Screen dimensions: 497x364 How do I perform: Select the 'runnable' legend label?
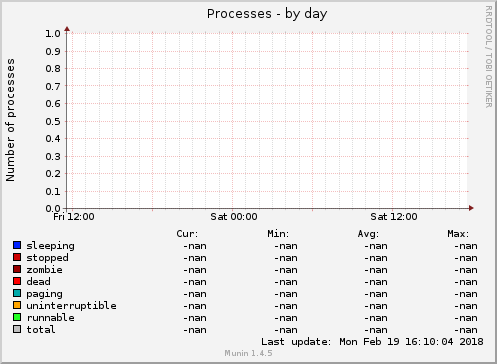(x=50, y=318)
